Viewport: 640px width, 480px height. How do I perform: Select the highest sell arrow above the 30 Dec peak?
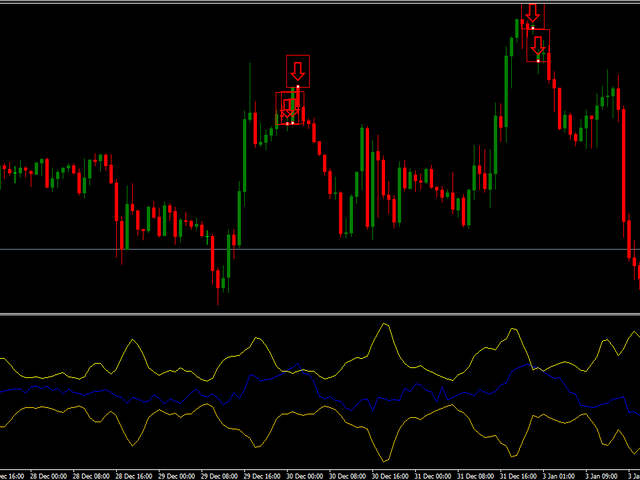coord(298,71)
